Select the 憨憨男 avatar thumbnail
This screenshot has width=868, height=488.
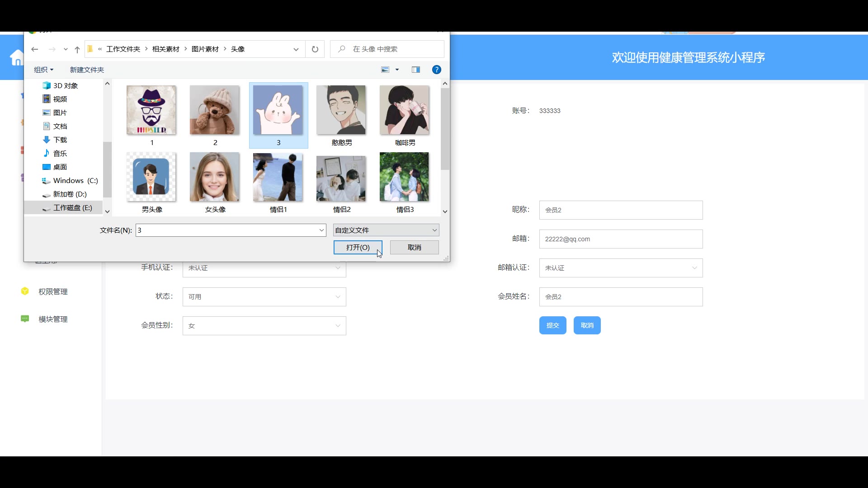(x=341, y=111)
